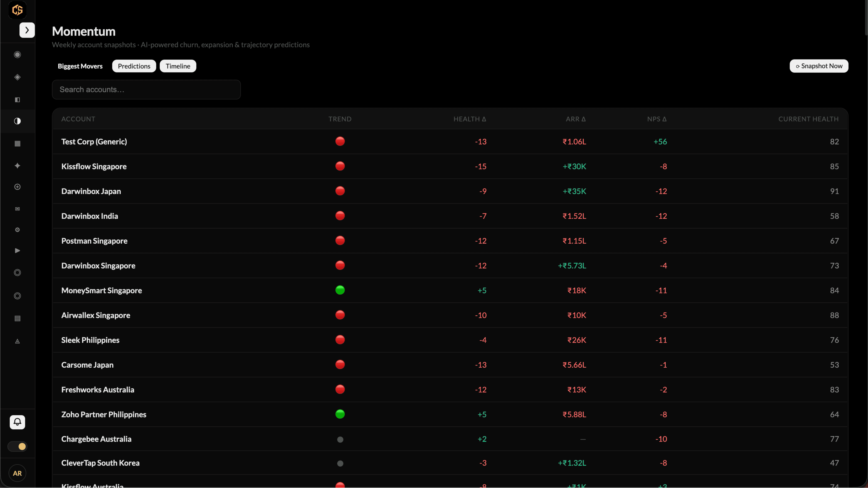Click Zoho Partner Philippines' ₹5.88L ARR value

(x=574, y=415)
